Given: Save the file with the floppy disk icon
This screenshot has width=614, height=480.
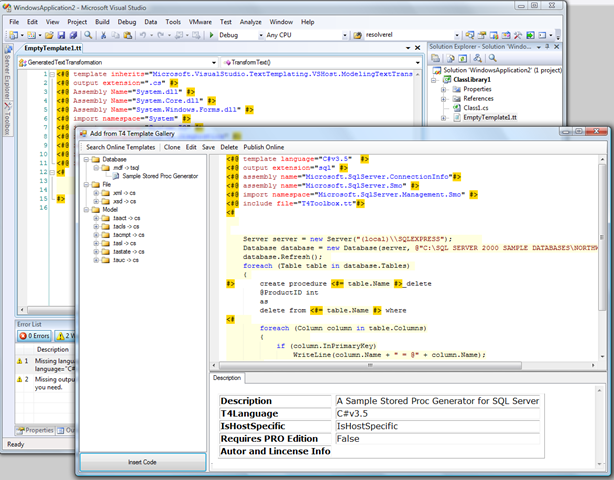Looking at the screenshot, I should pos(61,35).
